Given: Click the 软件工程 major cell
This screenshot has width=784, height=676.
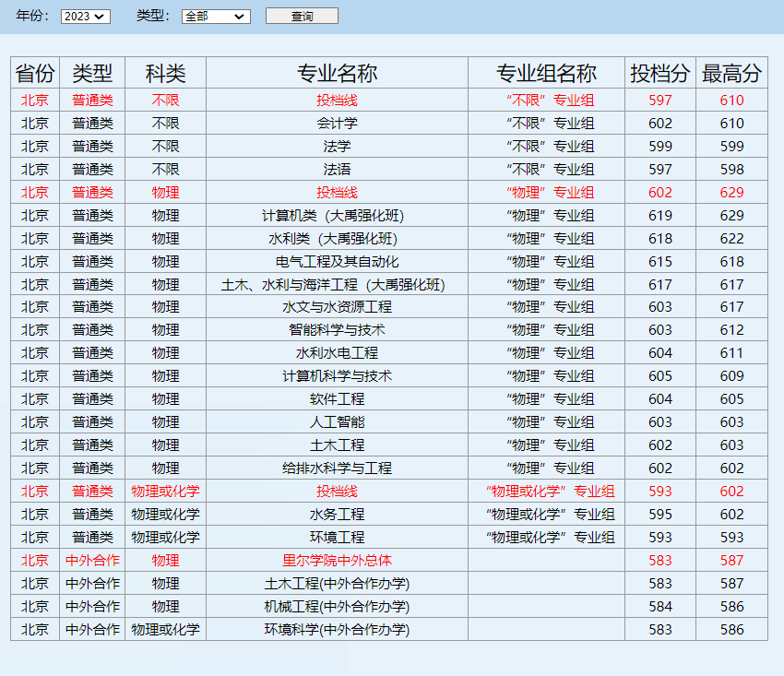Looking at the screenshot, I should coord(337,399).
